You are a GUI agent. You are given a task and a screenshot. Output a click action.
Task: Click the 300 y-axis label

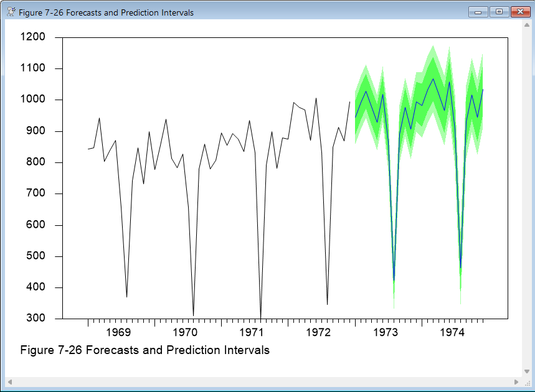(x=36, y=319)
